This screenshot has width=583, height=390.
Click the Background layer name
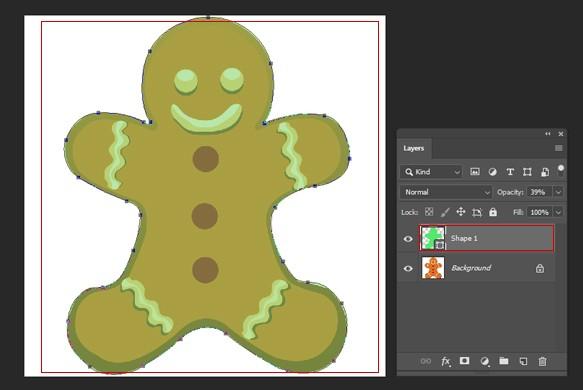pos(471,268)
